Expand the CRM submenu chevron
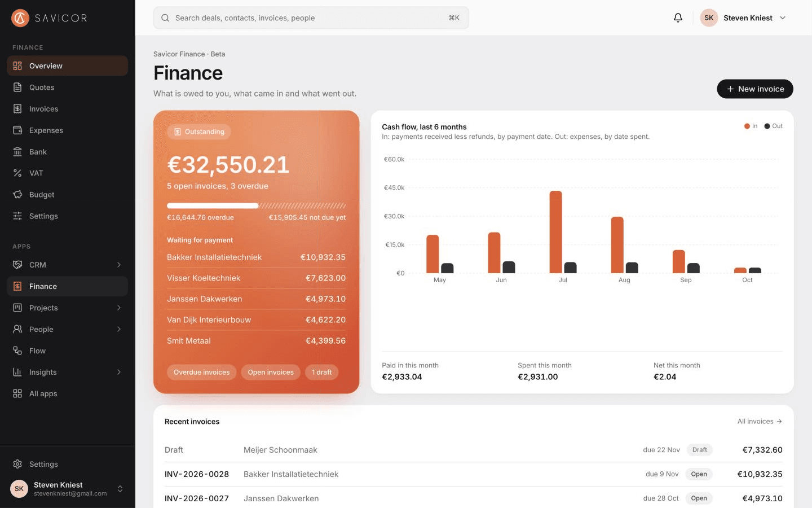The width and height of the screenshot is (812, 508). pos(119,265)
